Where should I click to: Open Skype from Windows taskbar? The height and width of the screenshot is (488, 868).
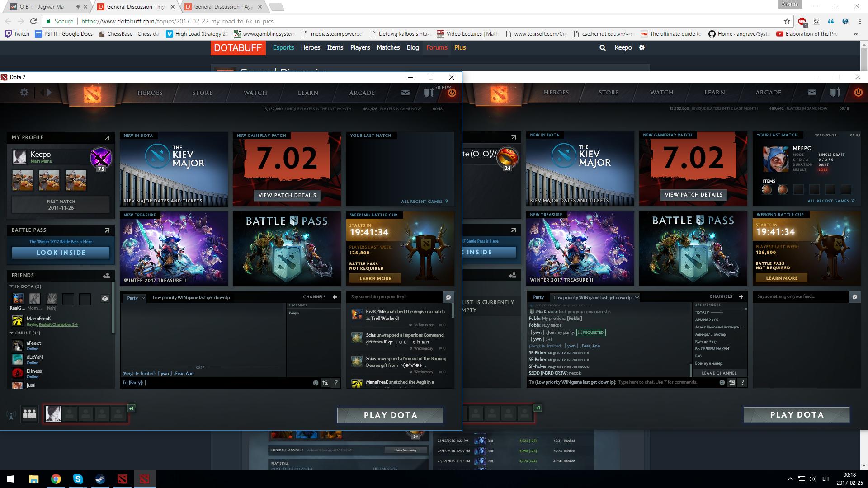pos(78,479)
